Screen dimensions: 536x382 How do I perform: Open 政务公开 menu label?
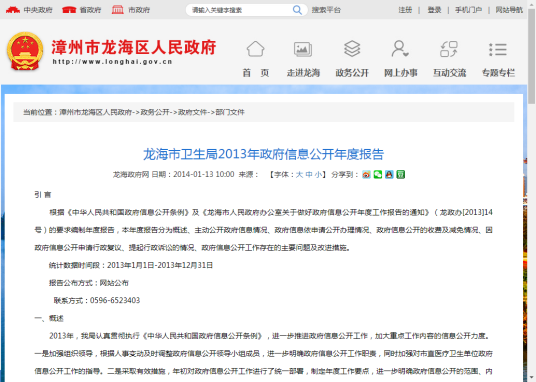tap(352, 73)
